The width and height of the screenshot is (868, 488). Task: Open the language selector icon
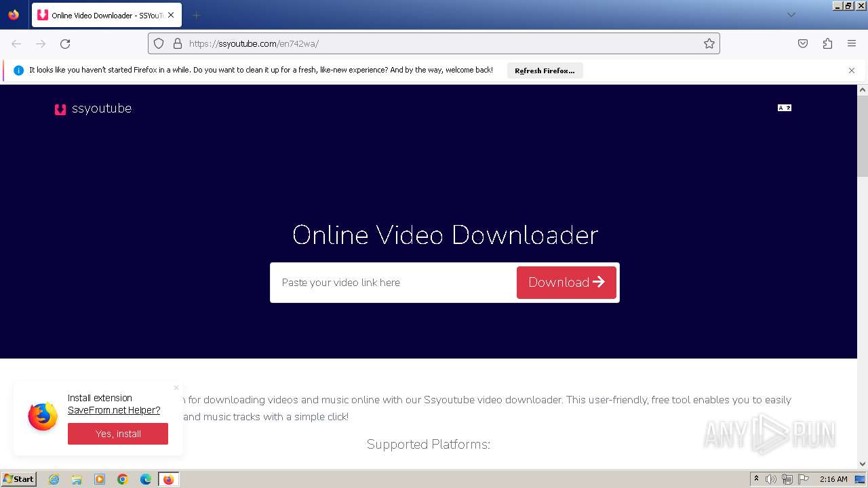785,108
